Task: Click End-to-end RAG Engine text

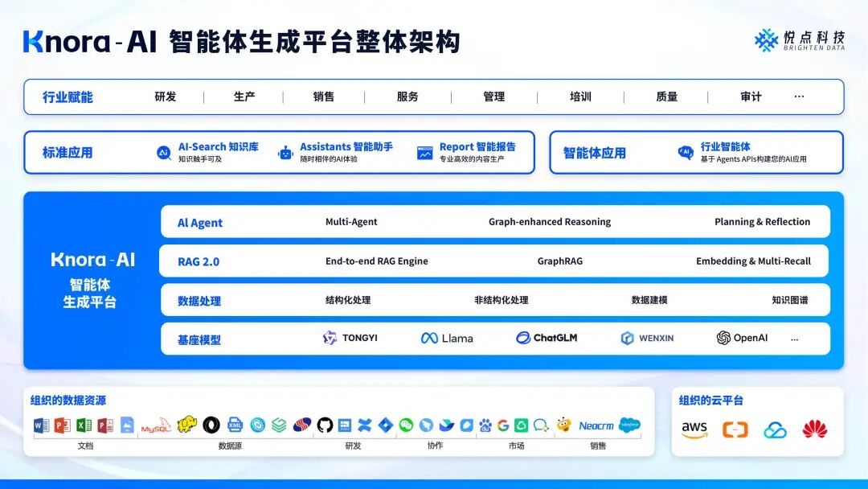Action: point(376,261)
